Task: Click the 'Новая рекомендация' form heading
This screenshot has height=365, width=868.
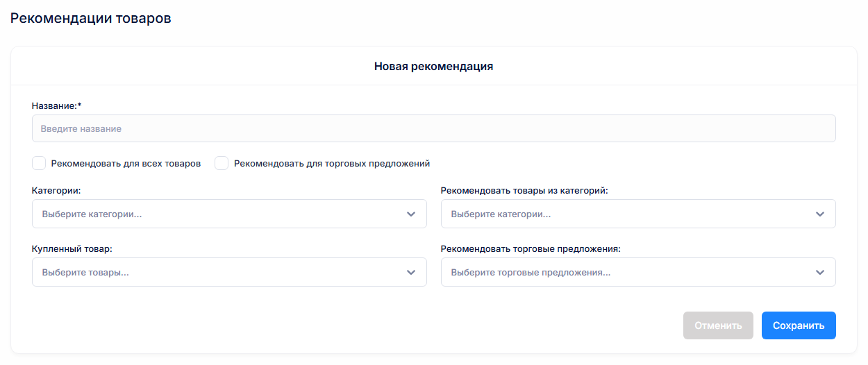Action: 433,67
